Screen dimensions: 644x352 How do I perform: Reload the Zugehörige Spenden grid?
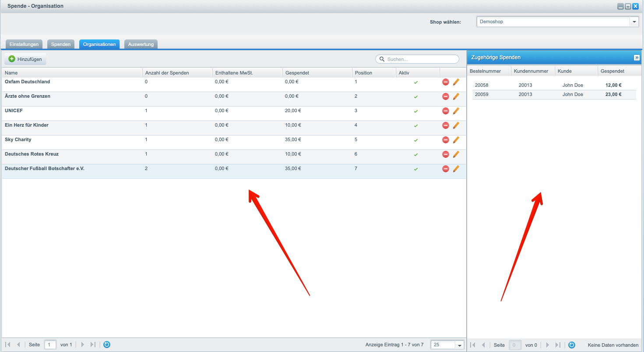click(571, 345)
